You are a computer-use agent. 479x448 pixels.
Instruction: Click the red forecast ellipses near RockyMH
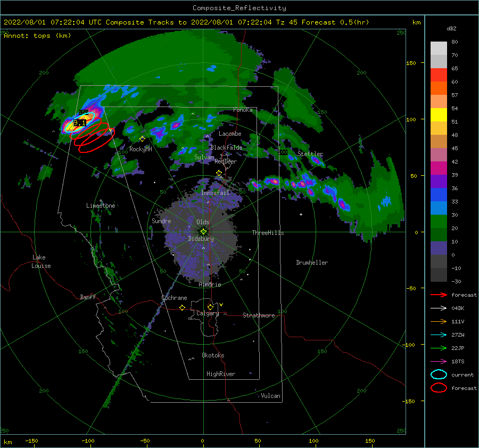tap(93, 135)
